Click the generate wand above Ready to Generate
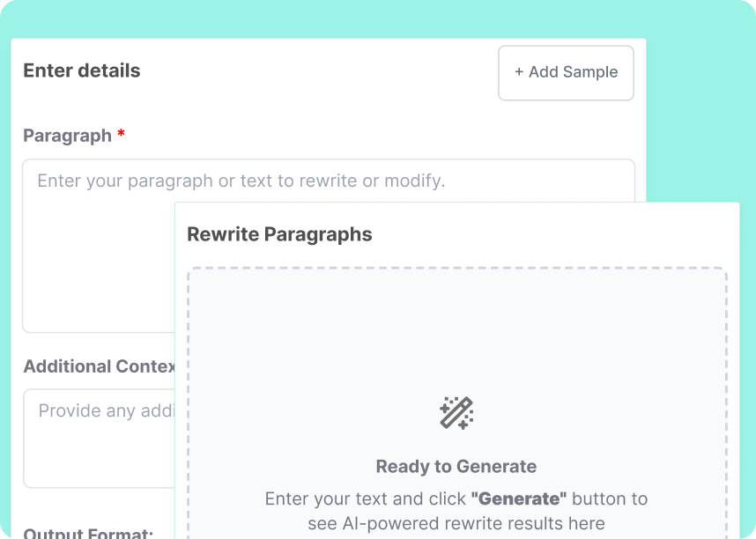Image resolution: width=756 pixels, height=539 pixels. click(456, 411)
